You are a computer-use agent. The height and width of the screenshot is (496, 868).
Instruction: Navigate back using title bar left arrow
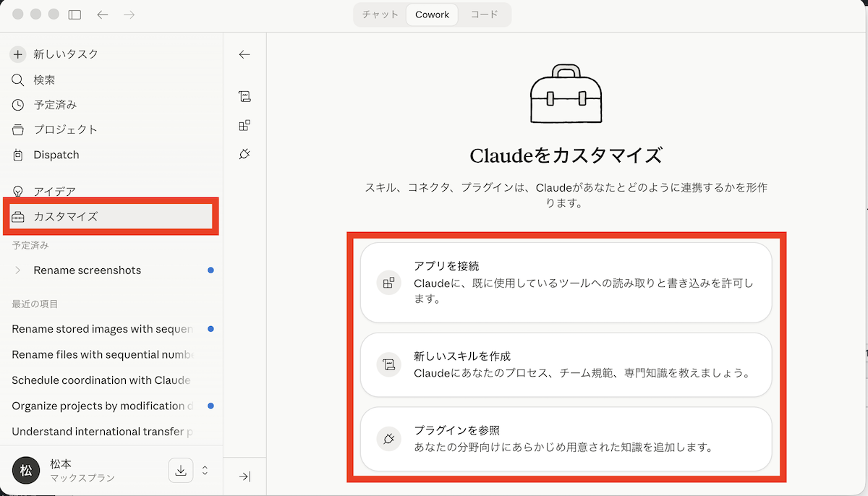pyautogui.click(x=103, y=14)
